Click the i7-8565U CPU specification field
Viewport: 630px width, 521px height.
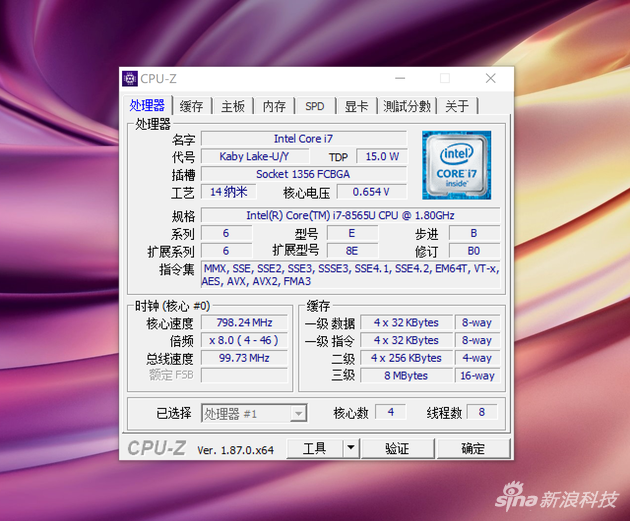coord(350,215)
